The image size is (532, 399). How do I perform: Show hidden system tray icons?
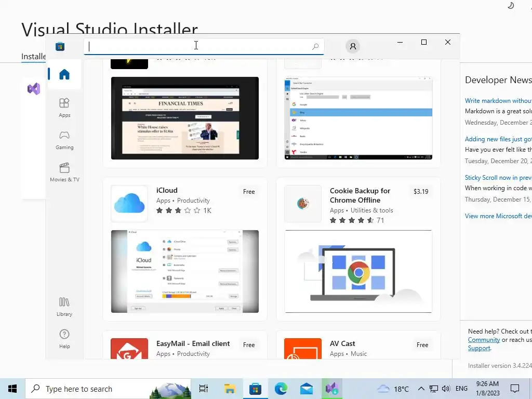(421, 389)
